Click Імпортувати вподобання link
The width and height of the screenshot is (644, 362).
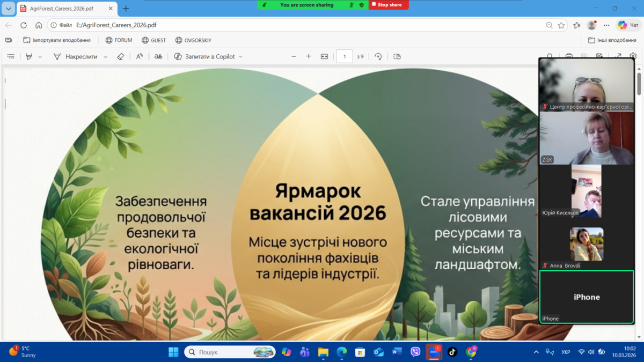pos(57,40)
